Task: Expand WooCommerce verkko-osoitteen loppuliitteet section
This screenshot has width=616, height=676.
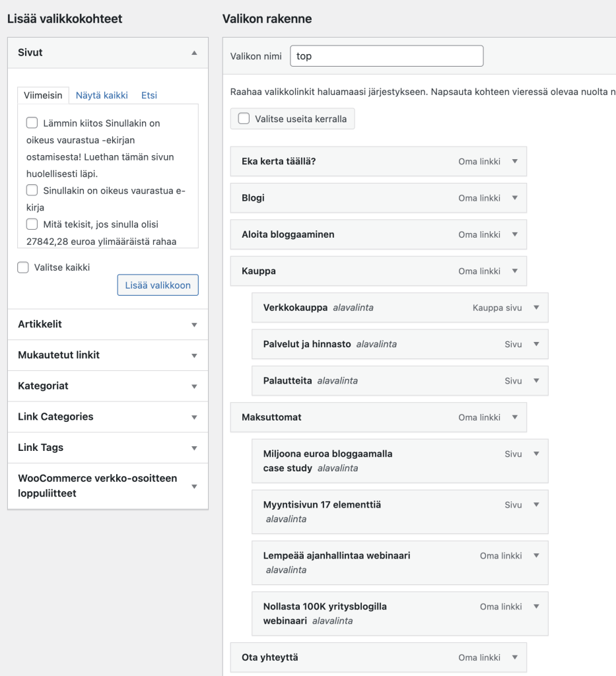Action: pos(194,487)
